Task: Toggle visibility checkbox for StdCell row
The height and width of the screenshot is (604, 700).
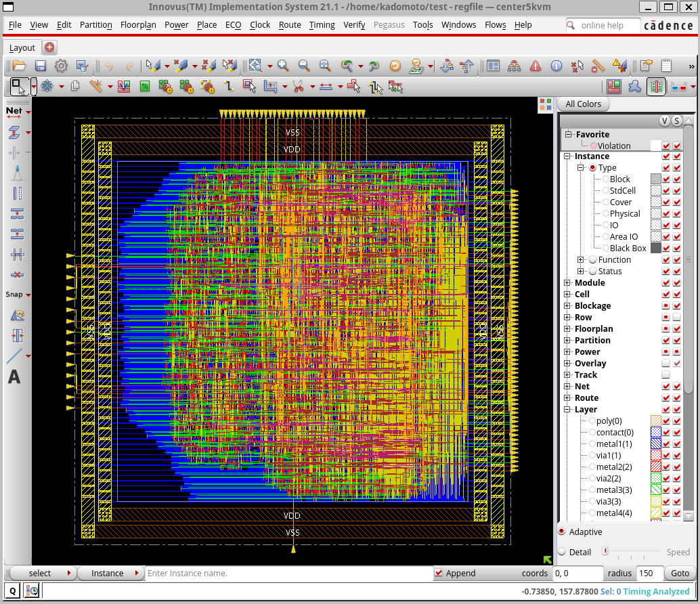Action: pos(666,191)
